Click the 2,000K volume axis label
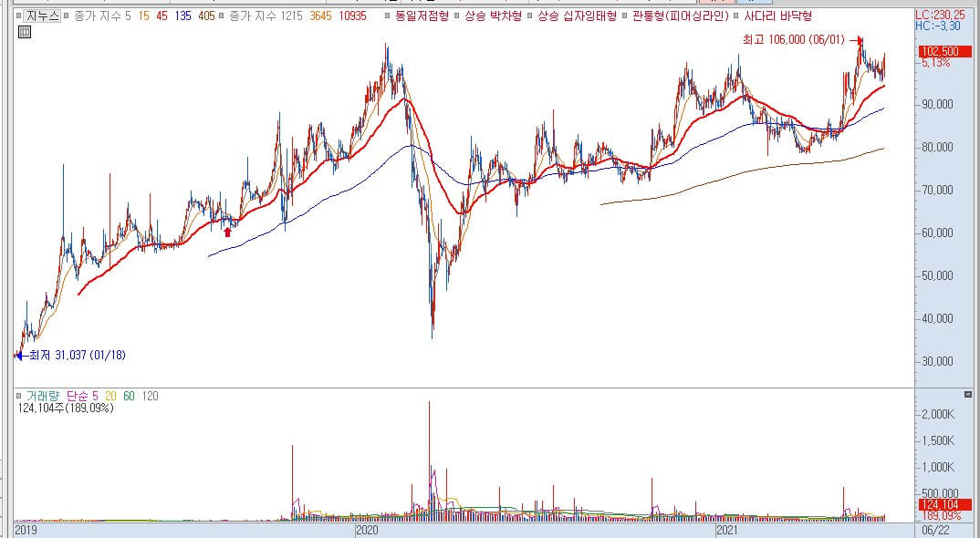The width and height of the screenshot is (980, 538). (x=940, y=414)
